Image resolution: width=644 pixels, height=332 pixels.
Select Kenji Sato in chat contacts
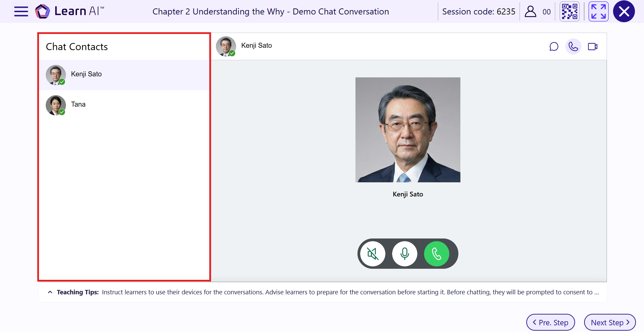pyautogui.click(x=124, y=75)
